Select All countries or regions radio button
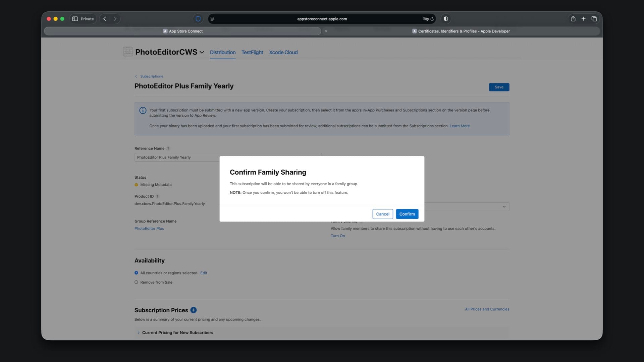The image size is (644, 362). click(136, 273)
